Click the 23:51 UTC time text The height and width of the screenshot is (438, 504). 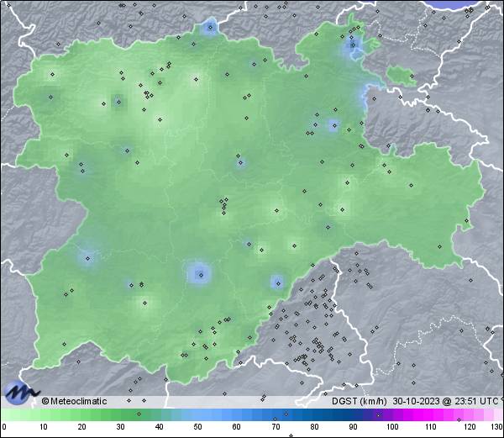(476, 401)
